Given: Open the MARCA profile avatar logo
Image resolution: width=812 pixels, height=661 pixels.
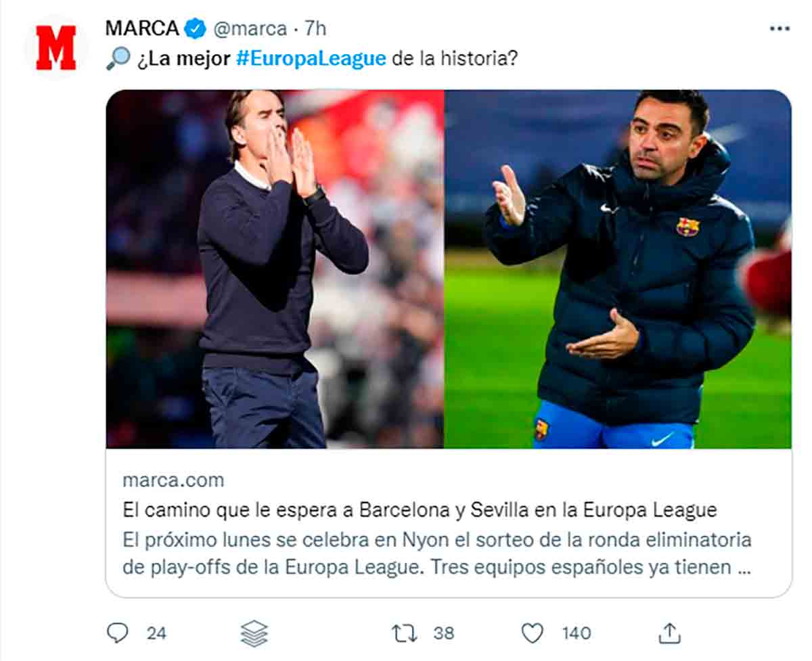Looking at the screenshot, I should coord(55,48).
